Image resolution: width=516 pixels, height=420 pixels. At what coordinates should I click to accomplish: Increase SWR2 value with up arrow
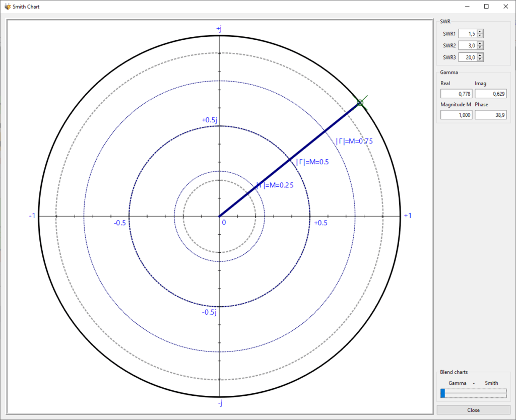tap(480, 43)
